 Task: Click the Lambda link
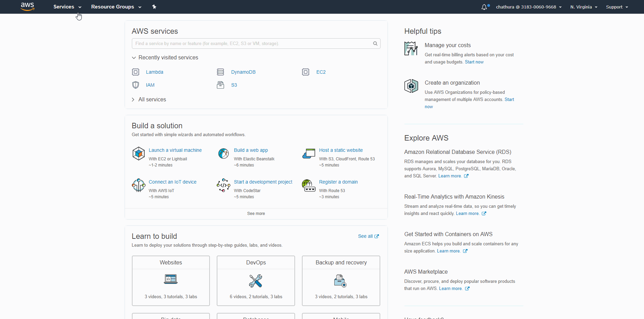pos(155,72)
